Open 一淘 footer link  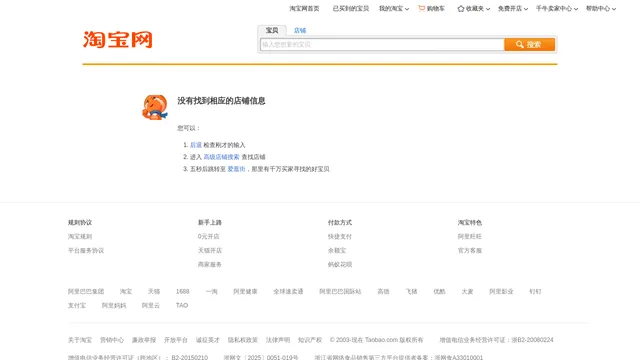pos(211,291)
